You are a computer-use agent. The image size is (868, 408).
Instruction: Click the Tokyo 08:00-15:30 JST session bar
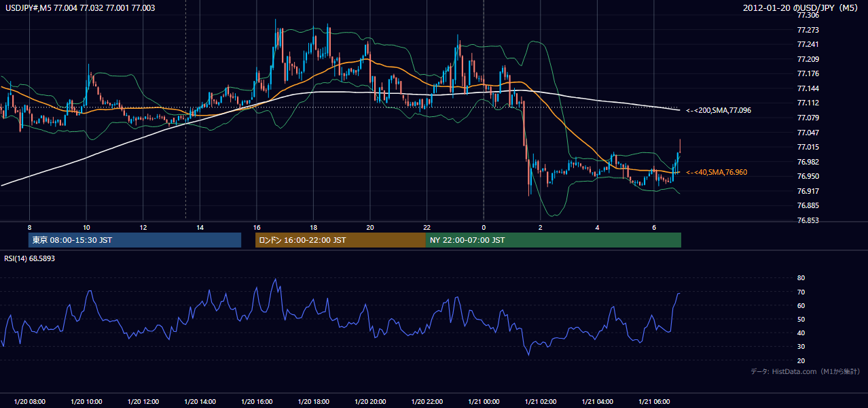134,240
